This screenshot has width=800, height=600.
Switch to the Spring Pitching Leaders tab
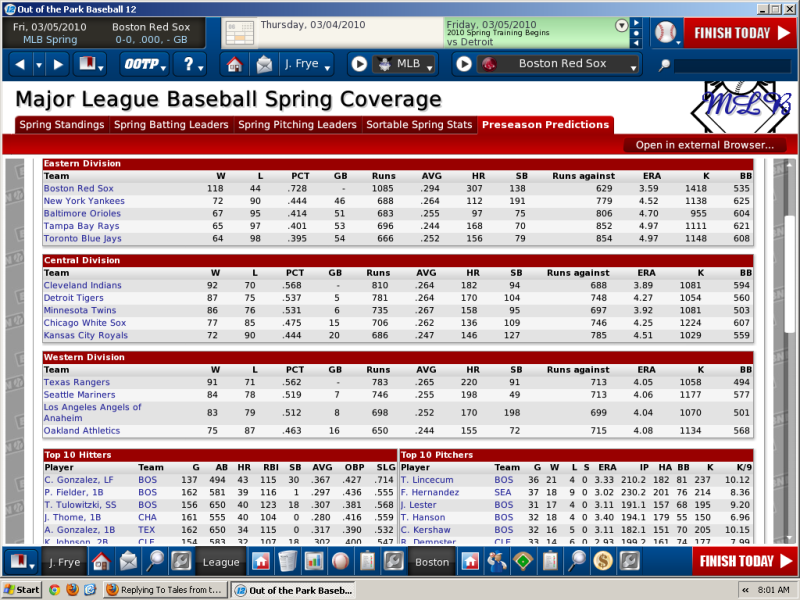(x=297, y=125)
